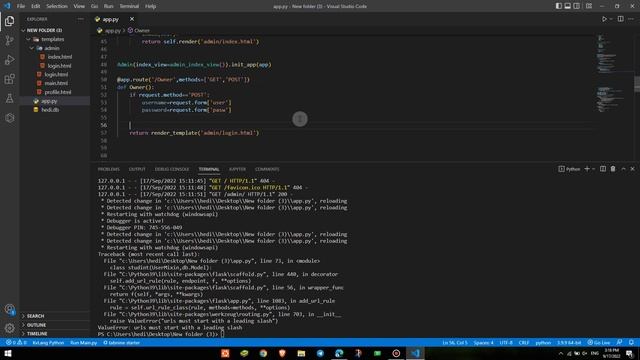The width and height of the screenshot is (640, 360).
Task: Open index.html in admin folder
Action: point(60,57)
